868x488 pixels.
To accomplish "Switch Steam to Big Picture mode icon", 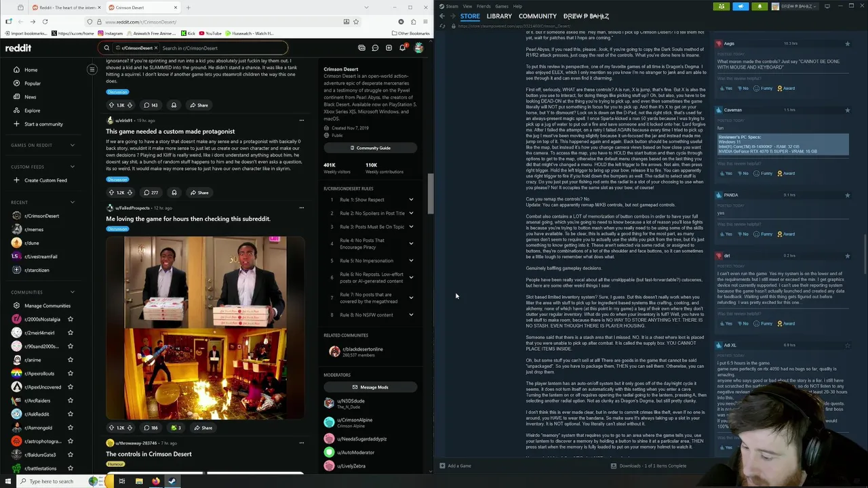I will tap(827, 6).
